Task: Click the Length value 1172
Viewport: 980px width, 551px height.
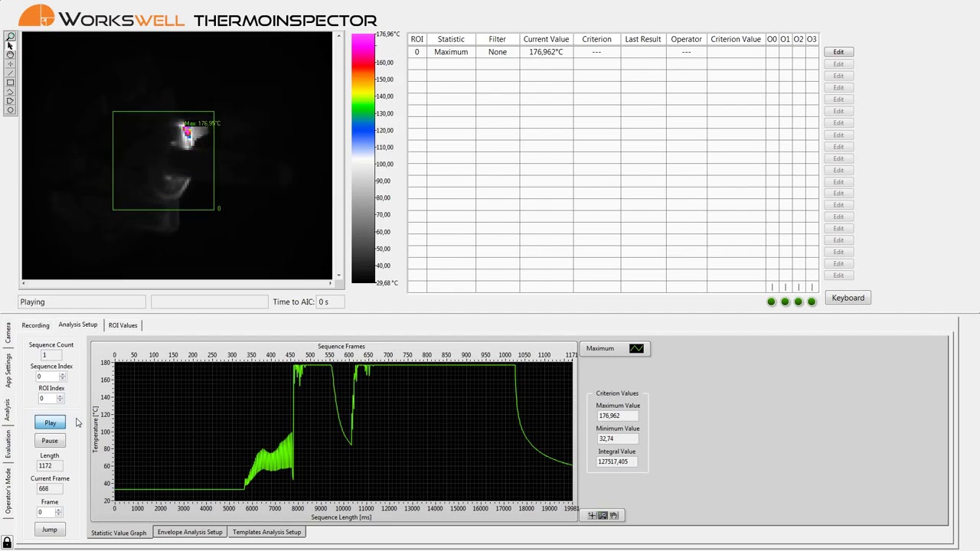Action: coord(50,465)
